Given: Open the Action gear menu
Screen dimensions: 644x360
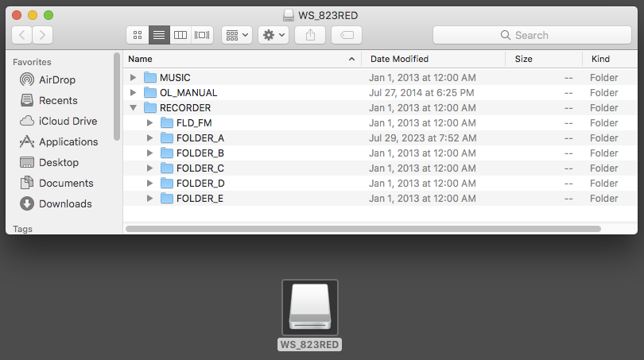Looking at the screenshot, I should coord(273,35).
